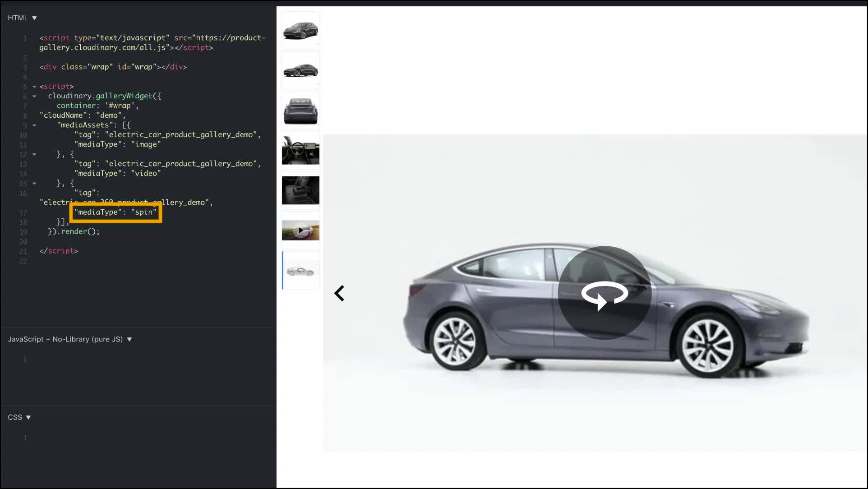868x489 pixels.
Task: Select the car seats interior thumbnail
Action: click(x=300, y=190)
